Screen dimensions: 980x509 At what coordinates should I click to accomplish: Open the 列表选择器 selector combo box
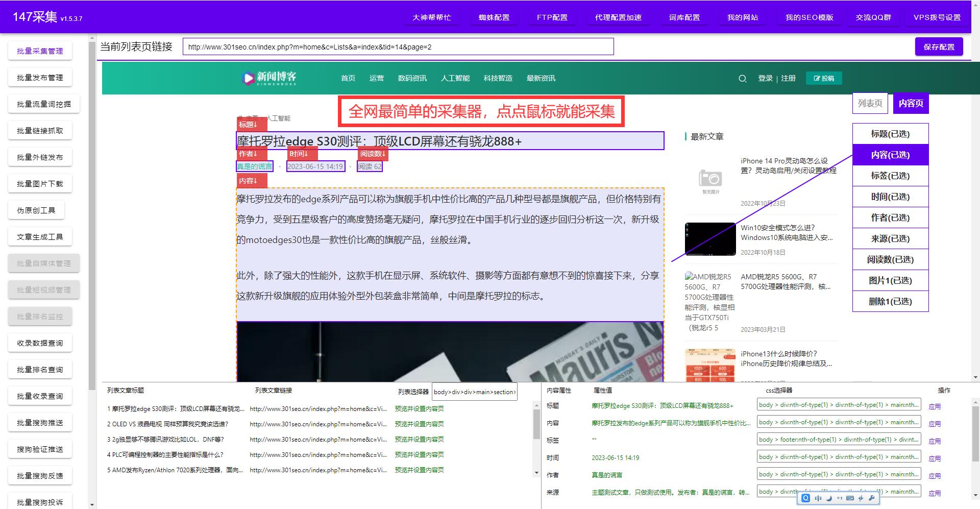pos(474,392)
